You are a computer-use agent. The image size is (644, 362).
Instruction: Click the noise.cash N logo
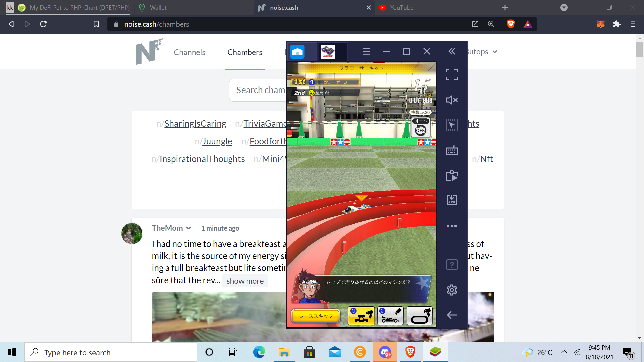click(x=149, y=51)
